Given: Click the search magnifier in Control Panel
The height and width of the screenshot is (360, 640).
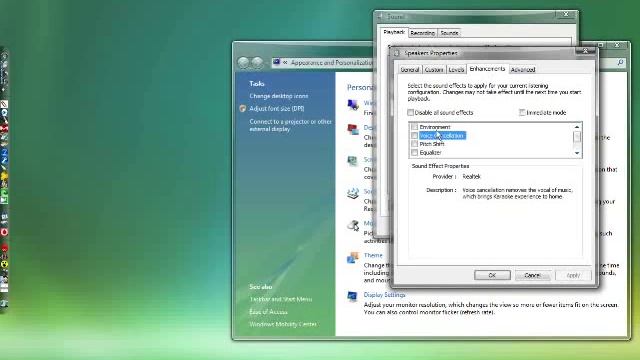Looking at the screenshot, I should click(621, 62).
